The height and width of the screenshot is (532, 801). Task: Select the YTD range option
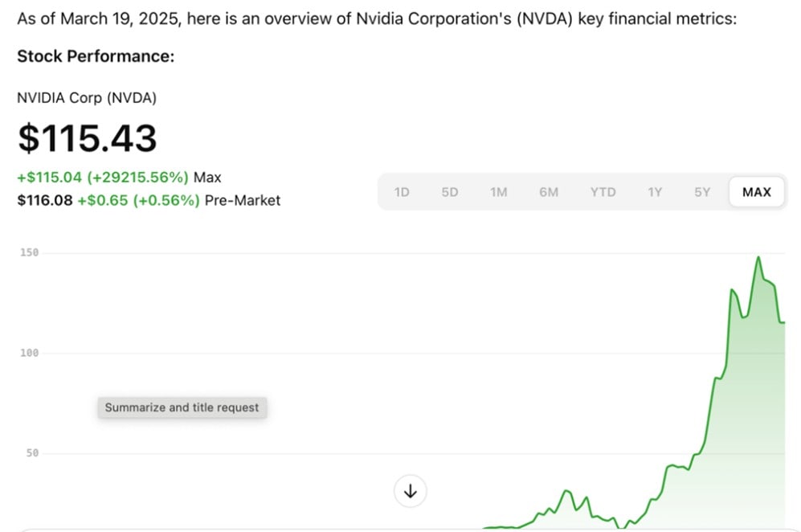(x=603, y=192)
